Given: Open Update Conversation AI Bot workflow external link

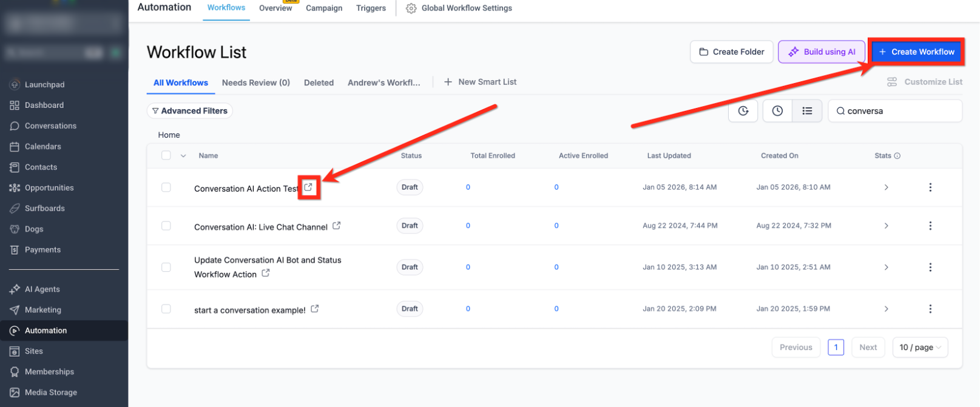Looking at the screenshot, I should [266, 274].
